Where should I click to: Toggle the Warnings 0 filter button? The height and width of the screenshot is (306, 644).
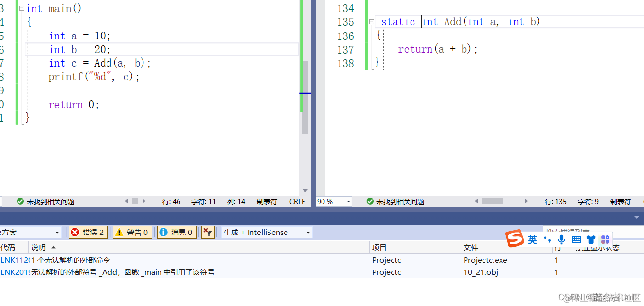click(132, 232)
